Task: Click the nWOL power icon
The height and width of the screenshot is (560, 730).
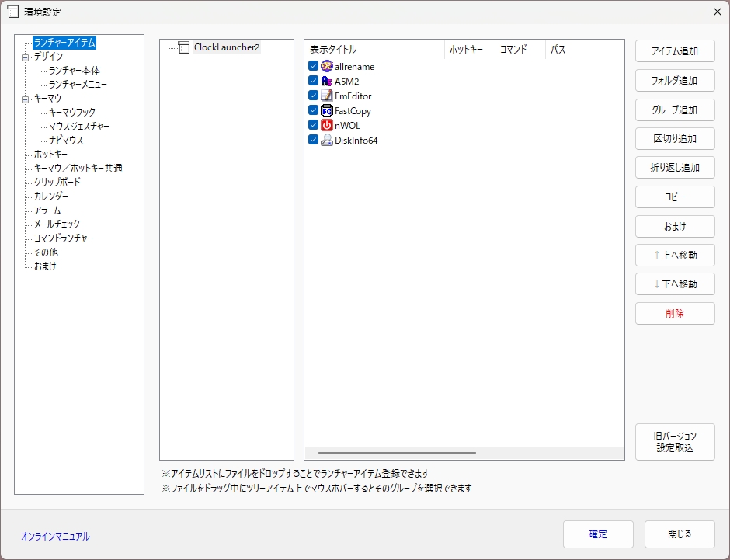Action: point(327,125)
